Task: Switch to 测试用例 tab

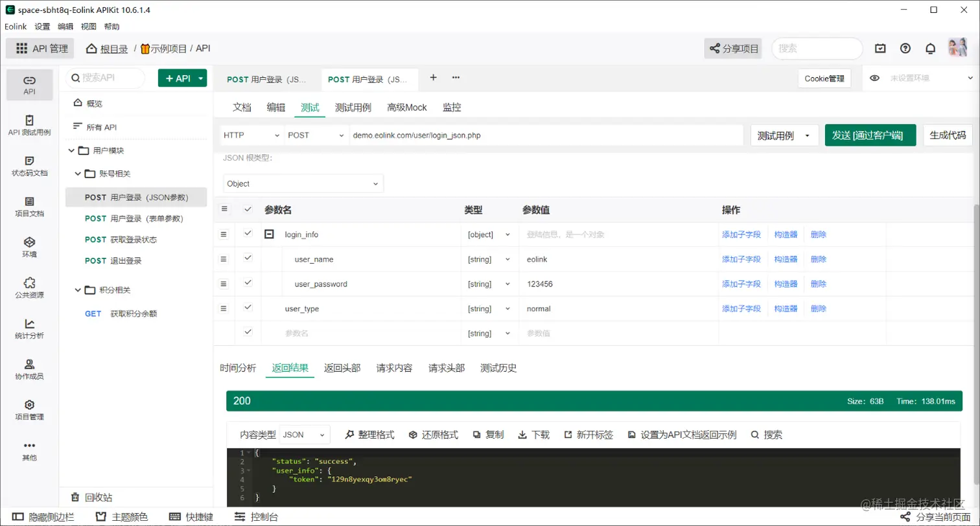Action: [353, 107]
